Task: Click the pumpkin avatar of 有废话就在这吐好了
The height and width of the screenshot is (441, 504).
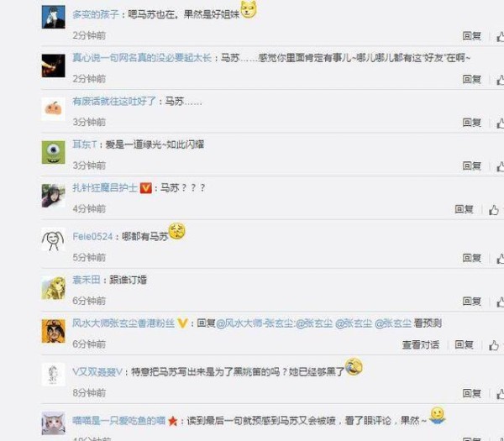Action: (x=54, y=109)
